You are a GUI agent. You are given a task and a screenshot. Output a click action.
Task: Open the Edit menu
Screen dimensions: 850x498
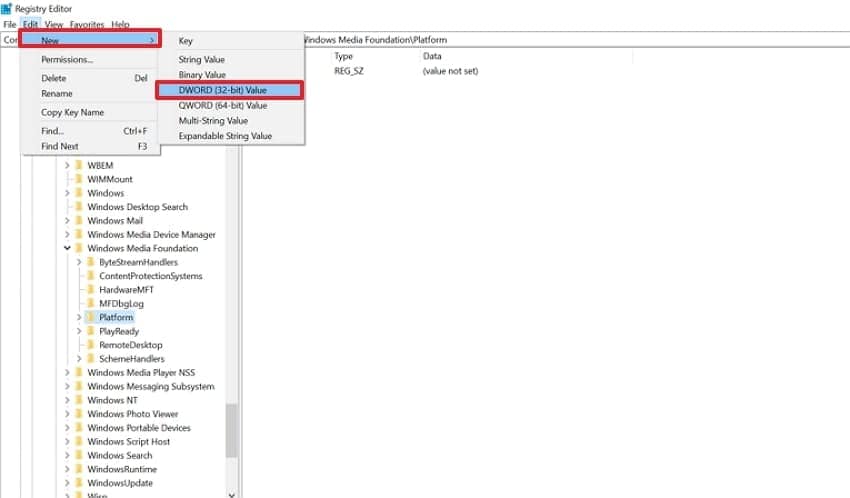coord(30,24)
